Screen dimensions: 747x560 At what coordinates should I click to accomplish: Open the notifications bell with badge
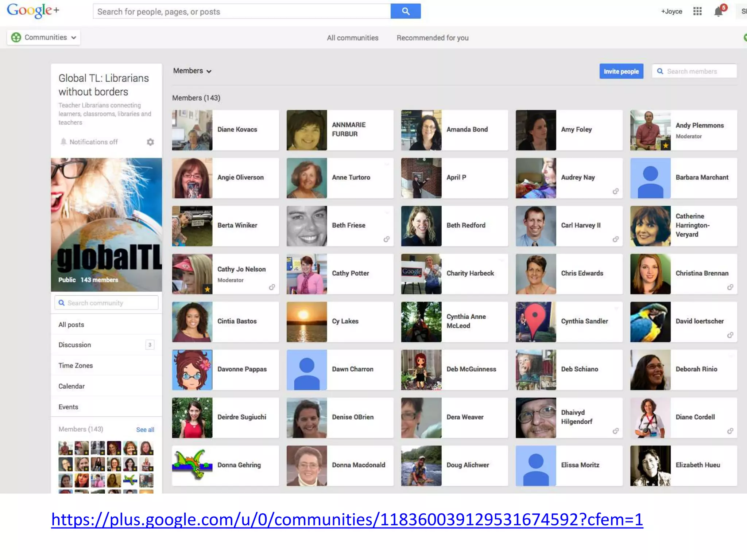pyautogui.click(x=719, y=11)
